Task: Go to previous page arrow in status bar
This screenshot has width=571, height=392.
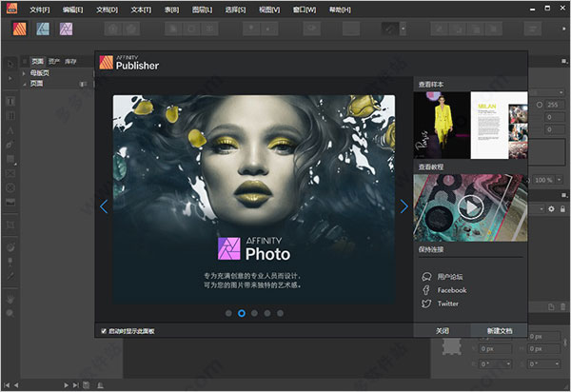Action: [16, 384]
